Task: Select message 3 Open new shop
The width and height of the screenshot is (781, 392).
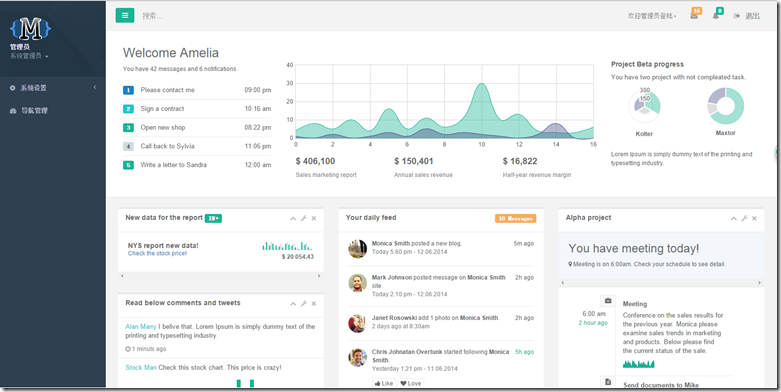Action: (197, 128)
